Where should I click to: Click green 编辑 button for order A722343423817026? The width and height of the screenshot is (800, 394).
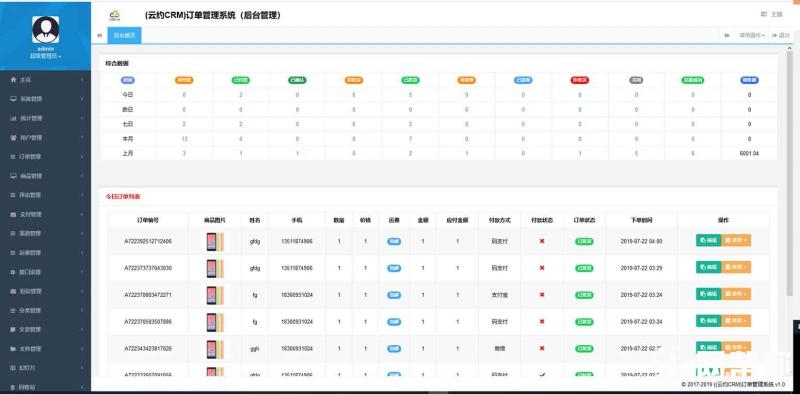708,347
